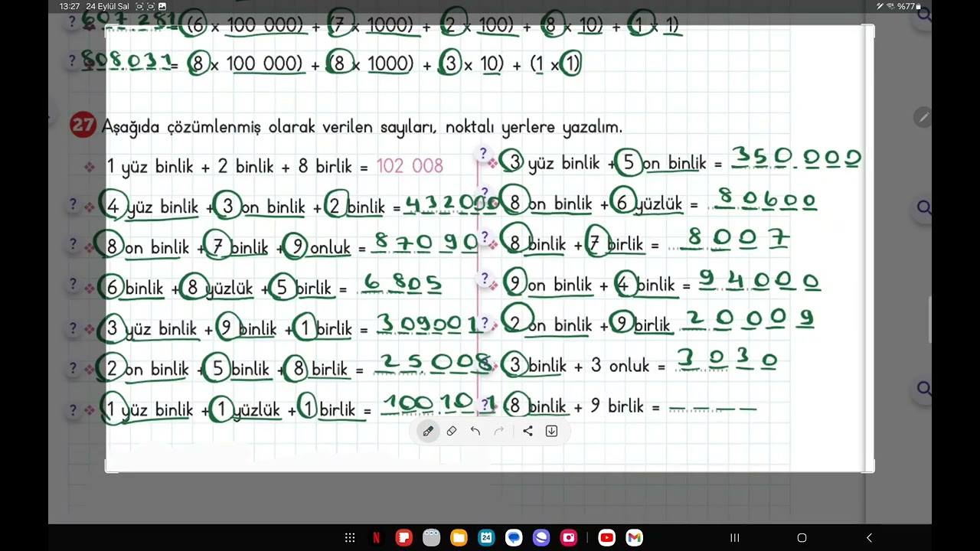Click the pencil edit icon on right edge
980x551 pixels.
click(x=923, y=118)
